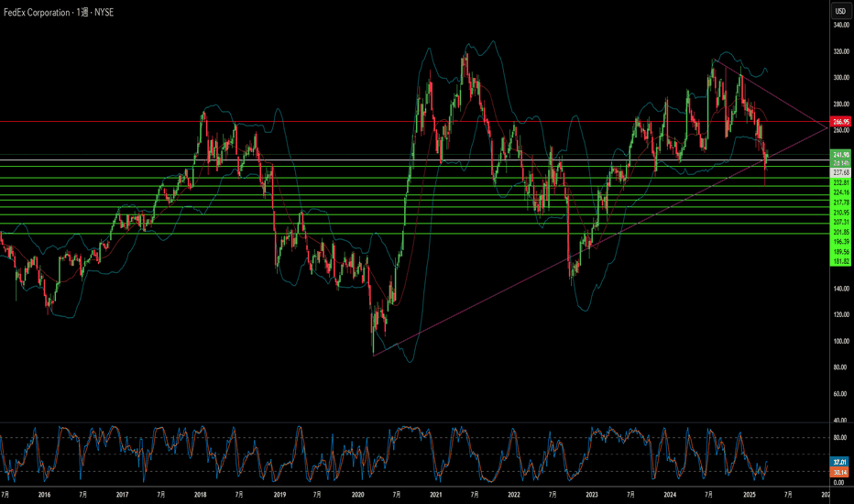
Task: Click the 2020 label on time axis
Action: (x=358, y=495)
